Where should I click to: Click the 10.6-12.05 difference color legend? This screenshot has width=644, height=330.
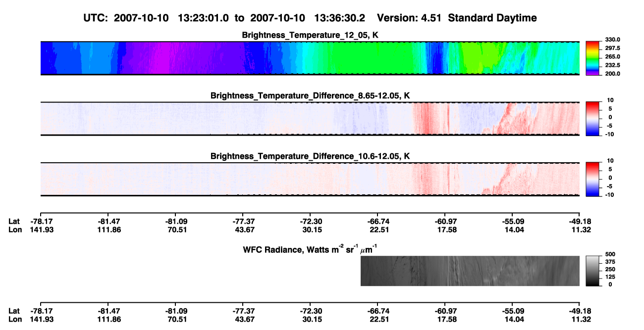pos(593,179)
